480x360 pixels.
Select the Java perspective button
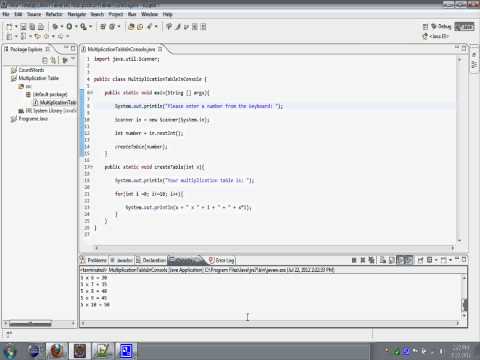(x=465, y=26)
